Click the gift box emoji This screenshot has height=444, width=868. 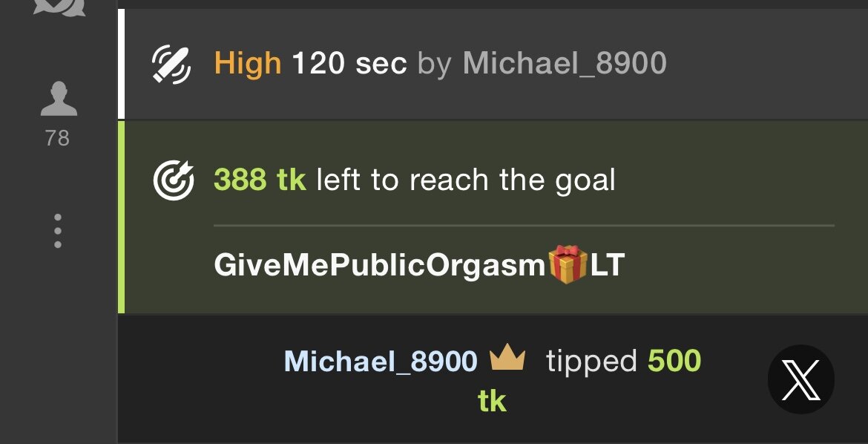[x=568, y=264]
